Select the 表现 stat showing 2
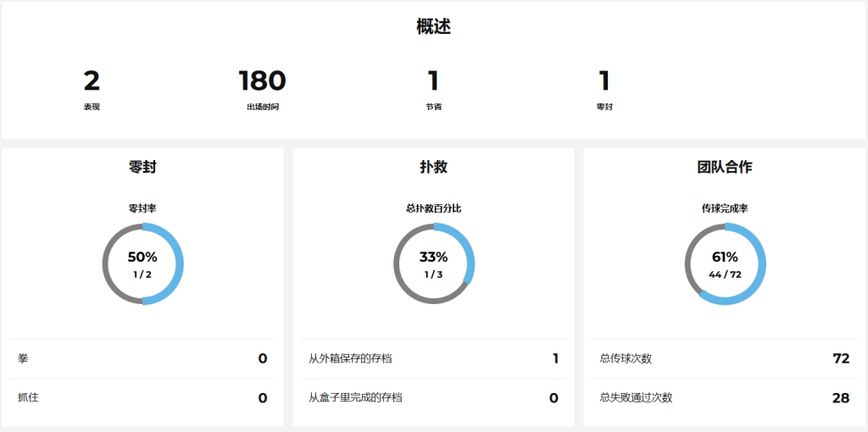 coord(92,81)
